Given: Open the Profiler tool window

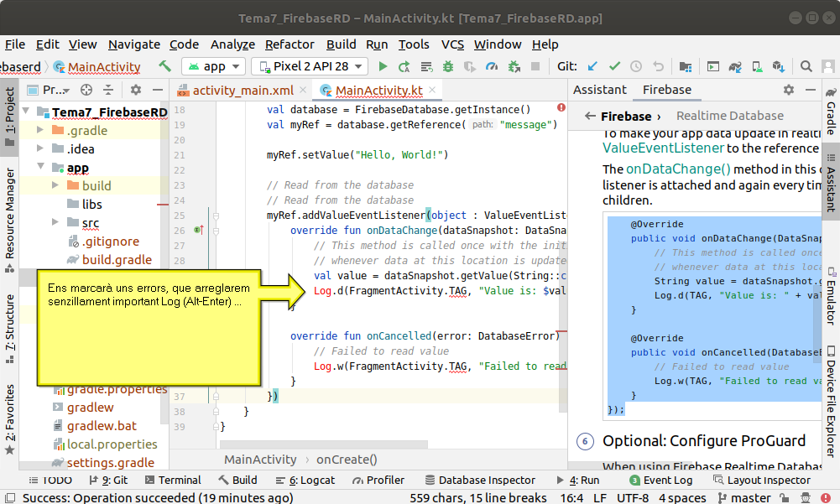Looking at the screenshot, I should click(x=378, y=480).
